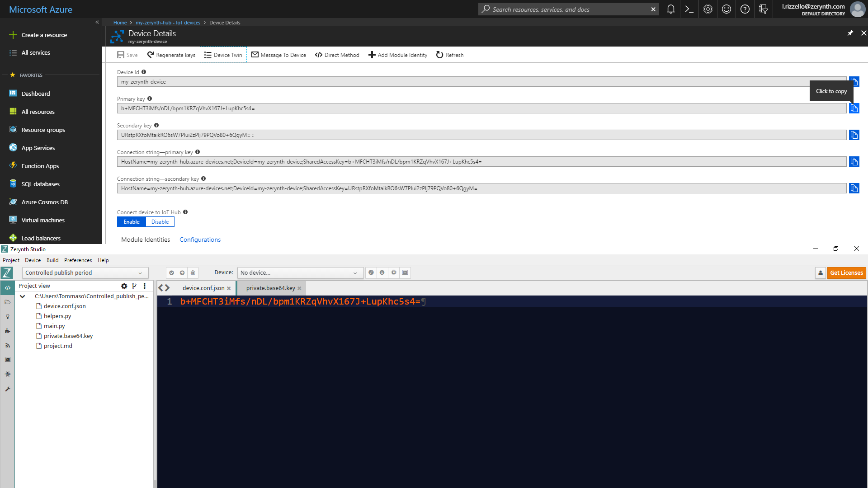Viewport: 868px width, 488px height.
Task: Copy primary key connection string
Action: [x=854, y=161]
